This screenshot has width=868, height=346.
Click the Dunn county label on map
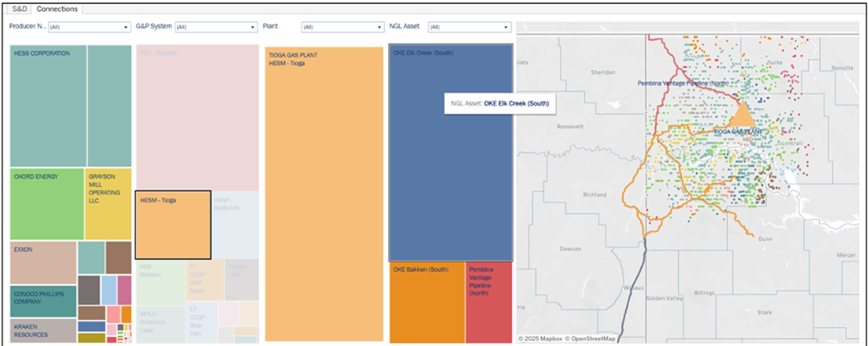click(x=766, y=239)
